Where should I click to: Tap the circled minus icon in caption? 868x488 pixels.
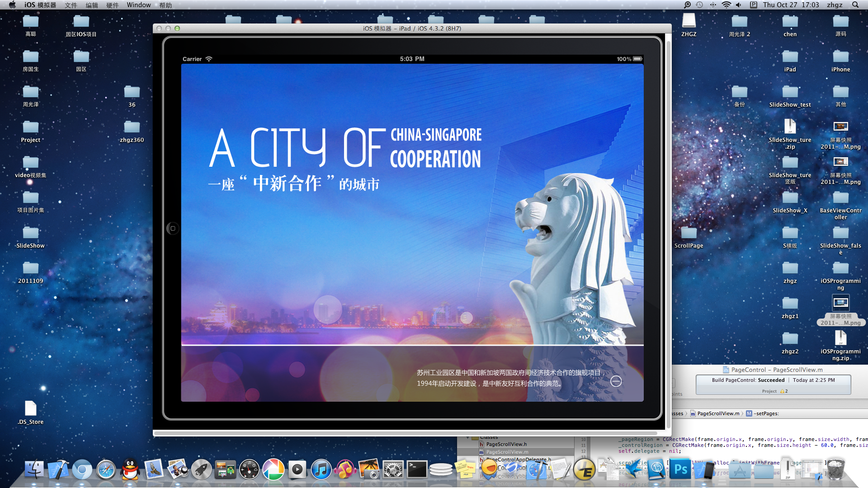[x=616, y=381]
